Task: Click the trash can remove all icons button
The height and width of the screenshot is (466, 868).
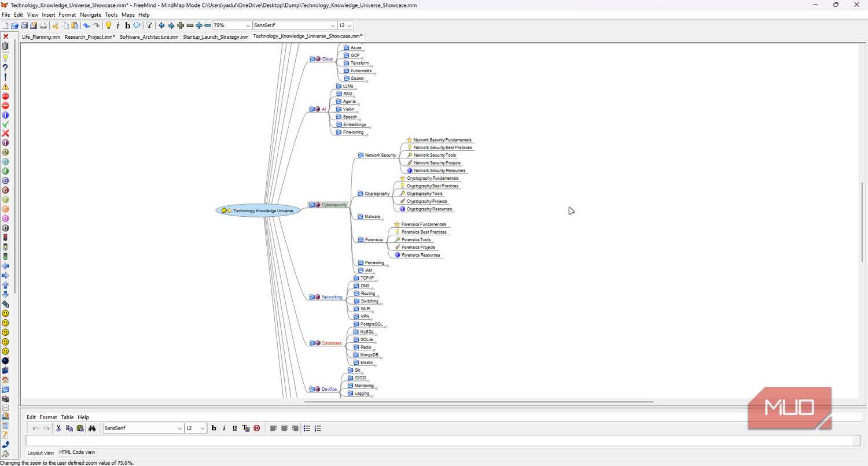Action: click(6, 46)
